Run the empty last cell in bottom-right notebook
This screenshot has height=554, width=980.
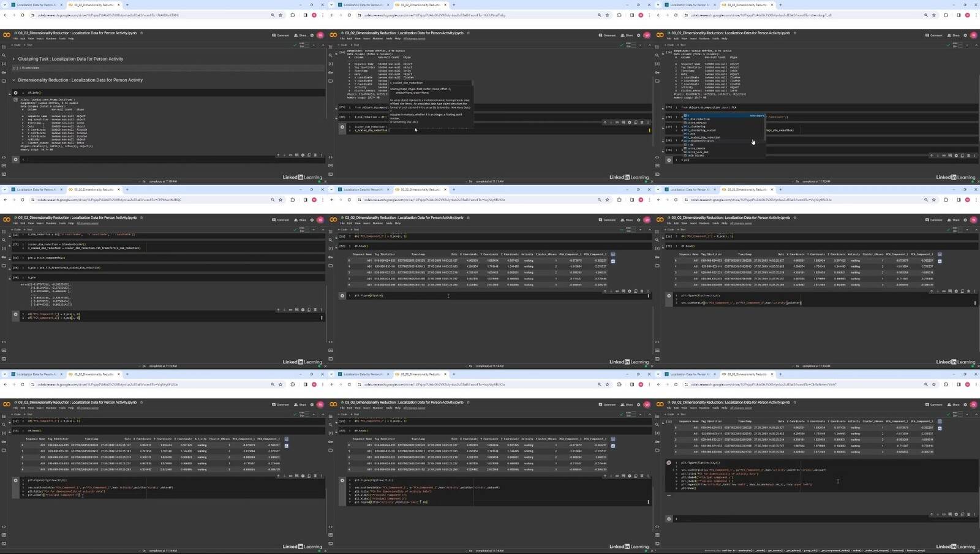click(x=669, y=519)
